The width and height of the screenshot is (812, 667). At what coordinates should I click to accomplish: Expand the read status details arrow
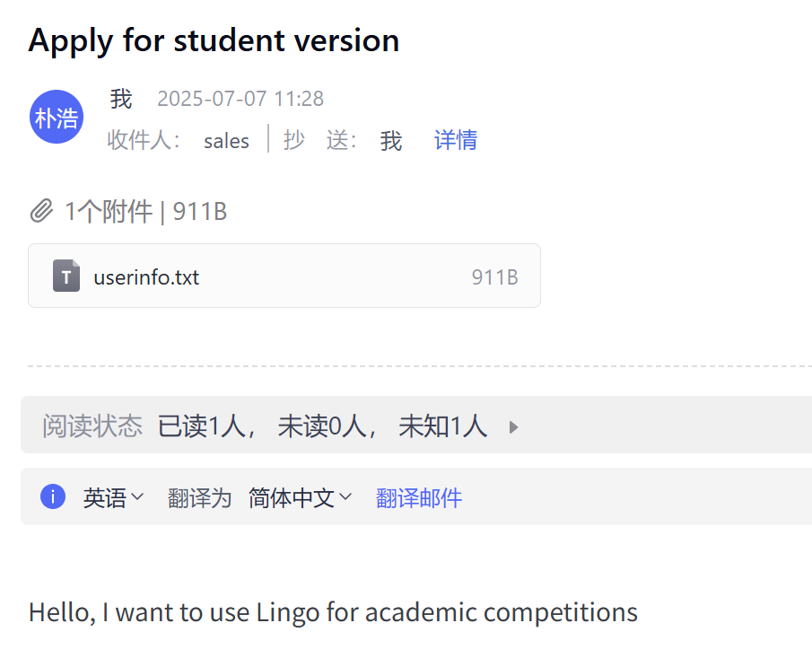[513, 426]
